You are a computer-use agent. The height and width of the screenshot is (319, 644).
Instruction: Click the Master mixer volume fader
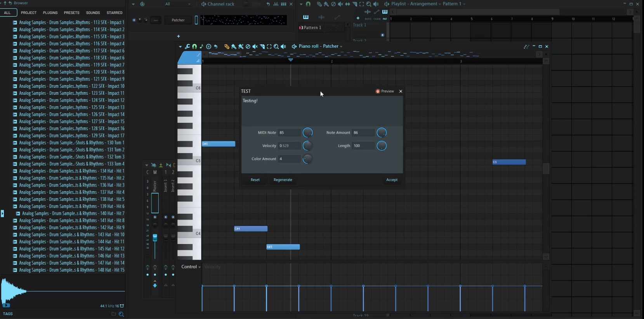[x=155, y=238]
